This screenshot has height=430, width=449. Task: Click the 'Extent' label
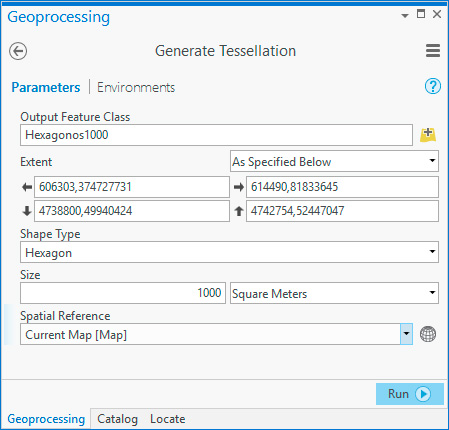(x=36, y=162)
